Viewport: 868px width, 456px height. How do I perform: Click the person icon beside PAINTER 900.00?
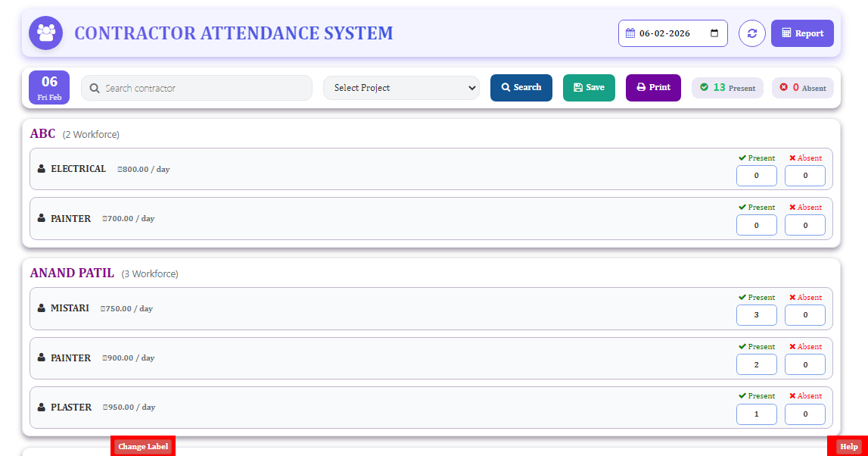tap(42, 358)
